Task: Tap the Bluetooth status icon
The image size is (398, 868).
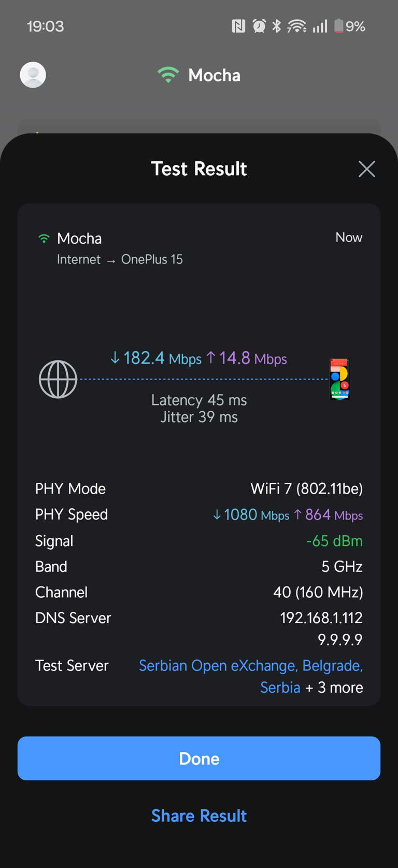Action: [x=277, y=26]
